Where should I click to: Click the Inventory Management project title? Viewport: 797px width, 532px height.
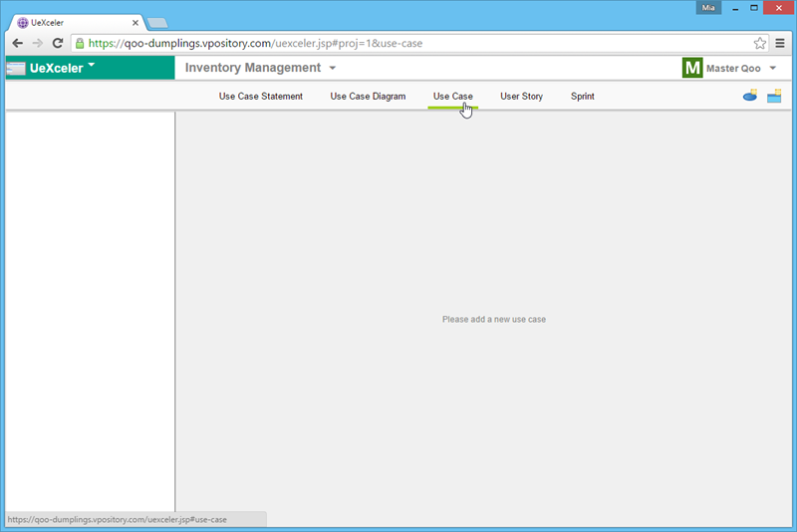(x=253, y=68)
